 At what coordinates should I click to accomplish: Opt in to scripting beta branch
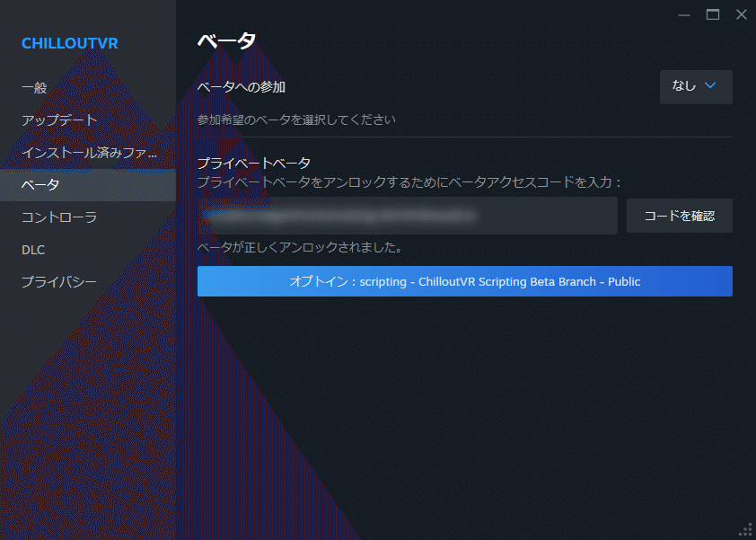pos(465,281)
